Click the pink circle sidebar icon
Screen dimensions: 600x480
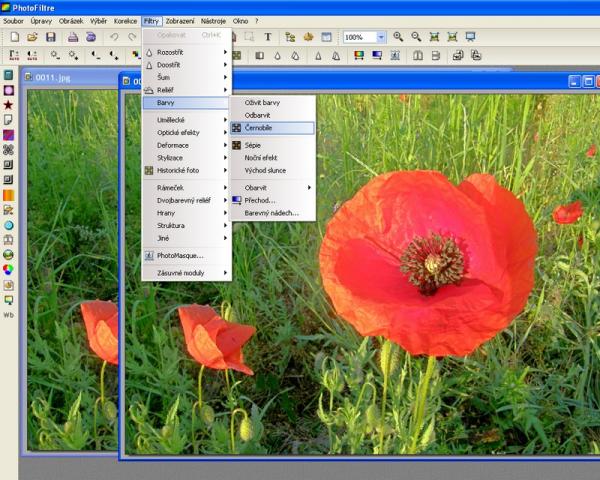click(8, 90)
